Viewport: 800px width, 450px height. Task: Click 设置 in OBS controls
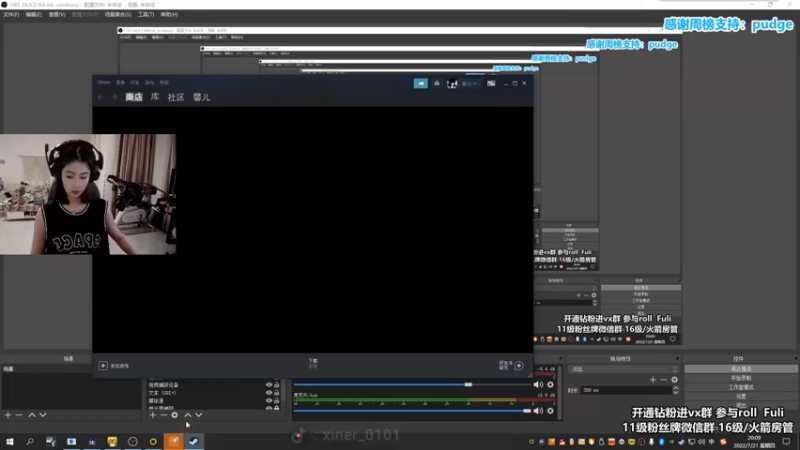(x=741, y=396)
